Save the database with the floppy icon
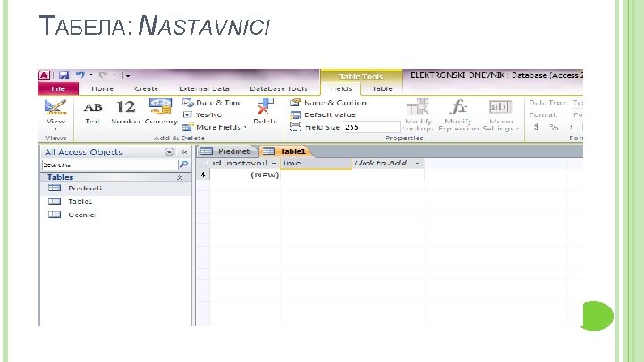Image resolution: width=644 pixels, height=362 pixels. [64, 75]
